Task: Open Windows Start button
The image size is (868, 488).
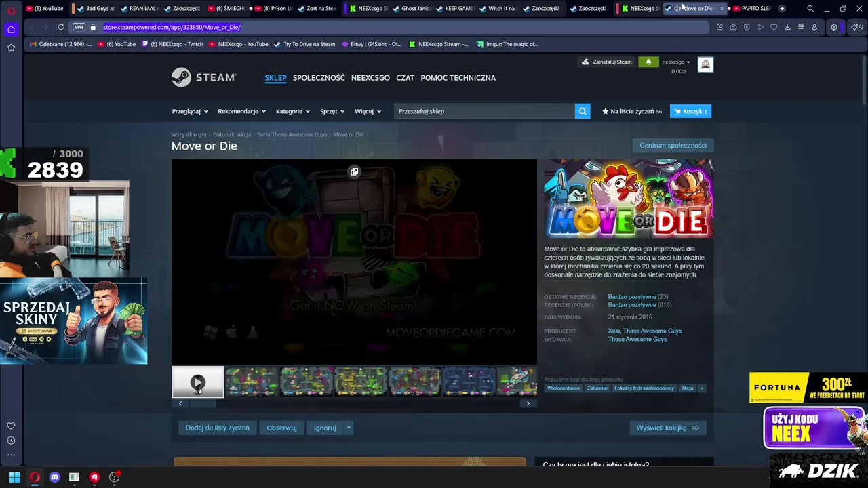Action: pos(14,476)
